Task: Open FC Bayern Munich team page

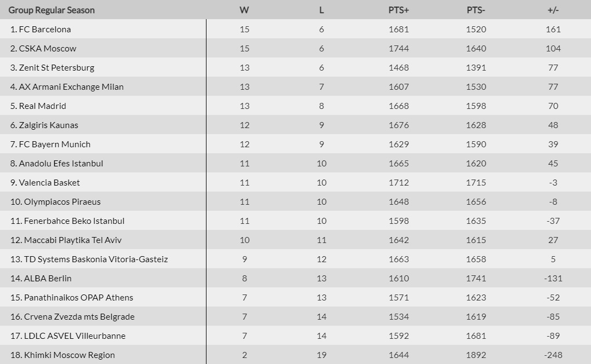Action: pos(55,145)
